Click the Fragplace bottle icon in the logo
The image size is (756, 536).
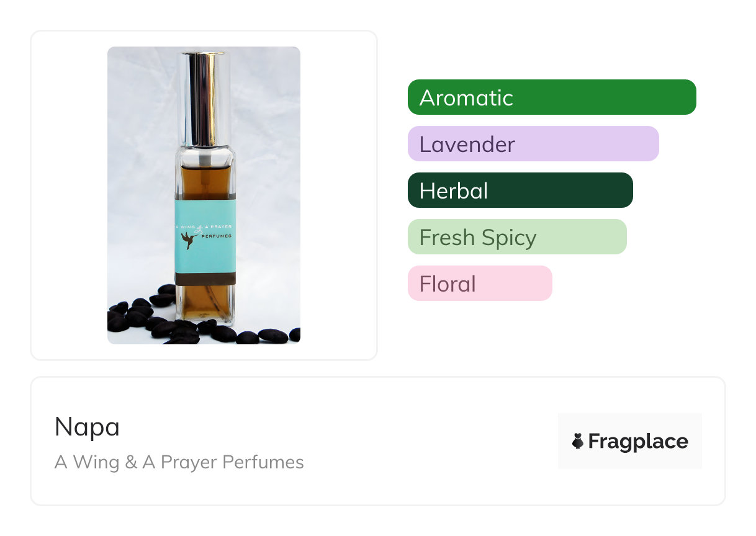click(x=578, y=441)
